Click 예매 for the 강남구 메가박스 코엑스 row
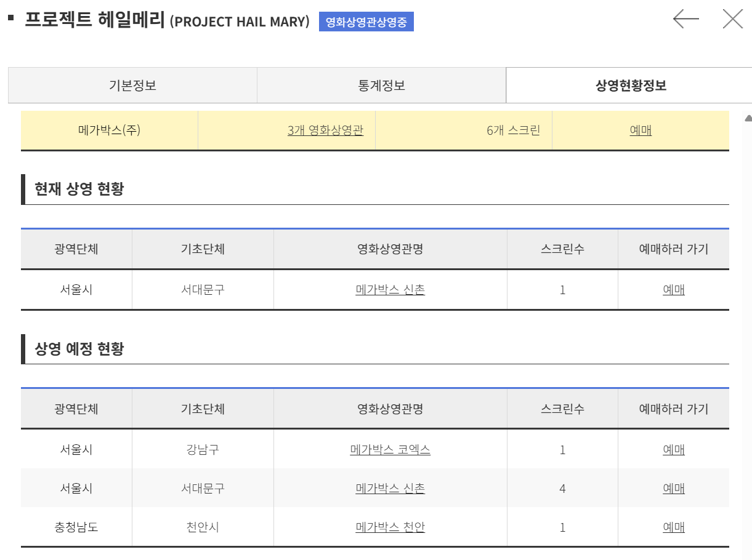Viewport: 752px width, 560px height. click(673, 450)
